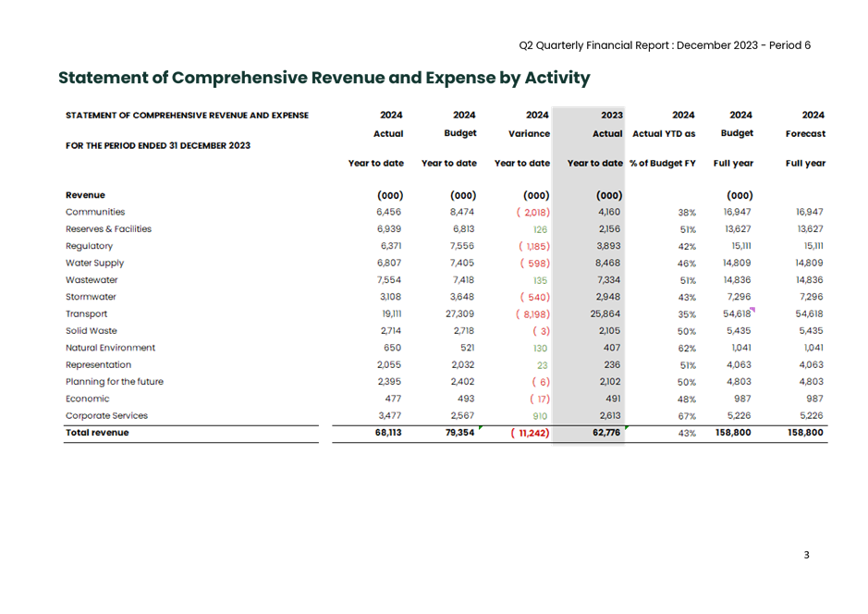Click the 'Economic' row label

click(88, 399)
